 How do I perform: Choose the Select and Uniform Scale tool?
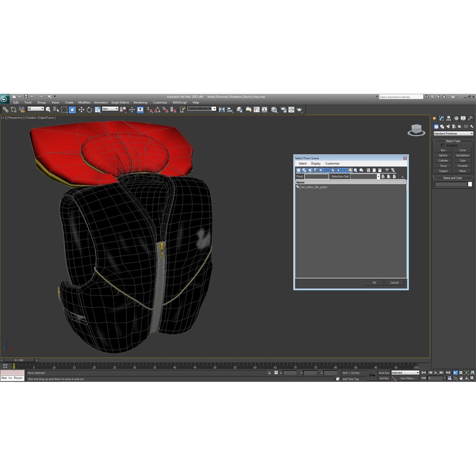click(97, 110)
